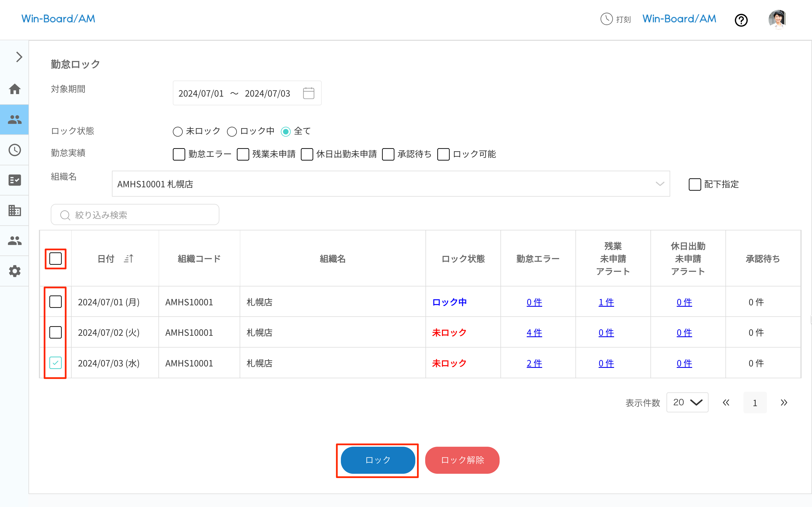Tick the 配下指定 checkbox
Image resolution: width=812 pixels, height=507 pixels.
[x=694, y=184]
